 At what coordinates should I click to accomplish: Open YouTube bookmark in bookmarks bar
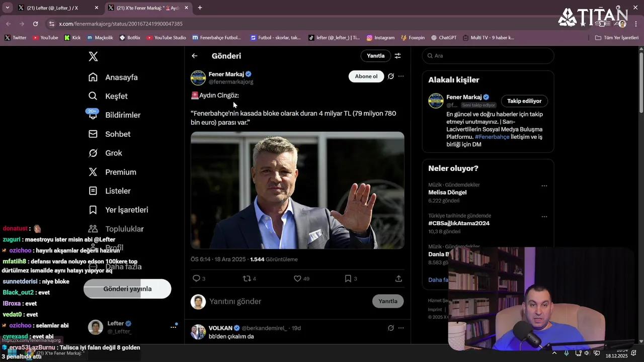(x=45, y=38)
